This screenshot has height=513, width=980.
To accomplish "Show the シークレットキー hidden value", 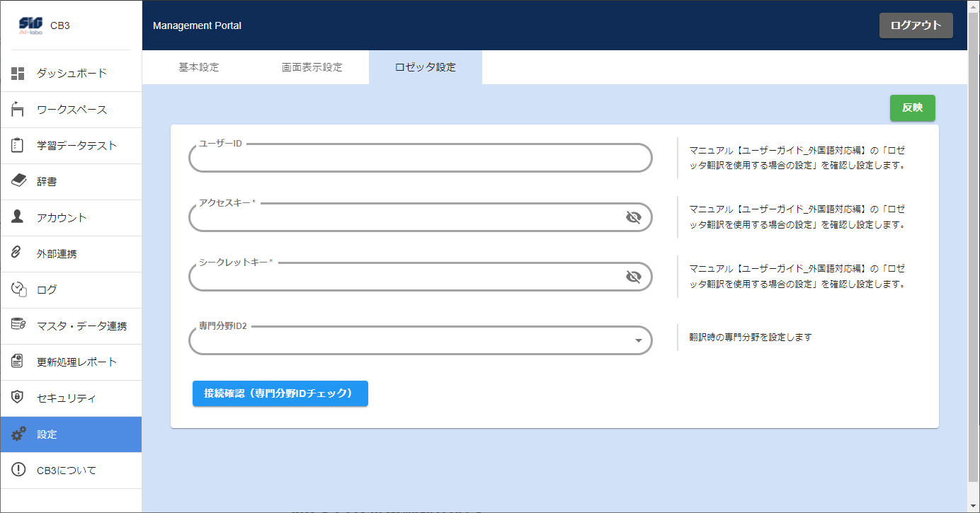I will point(633,277).
